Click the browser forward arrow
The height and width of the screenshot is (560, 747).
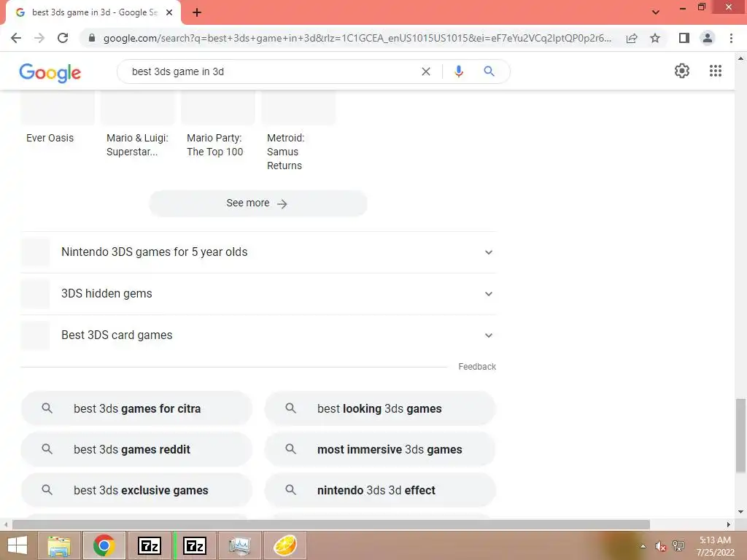click(39, 38)
